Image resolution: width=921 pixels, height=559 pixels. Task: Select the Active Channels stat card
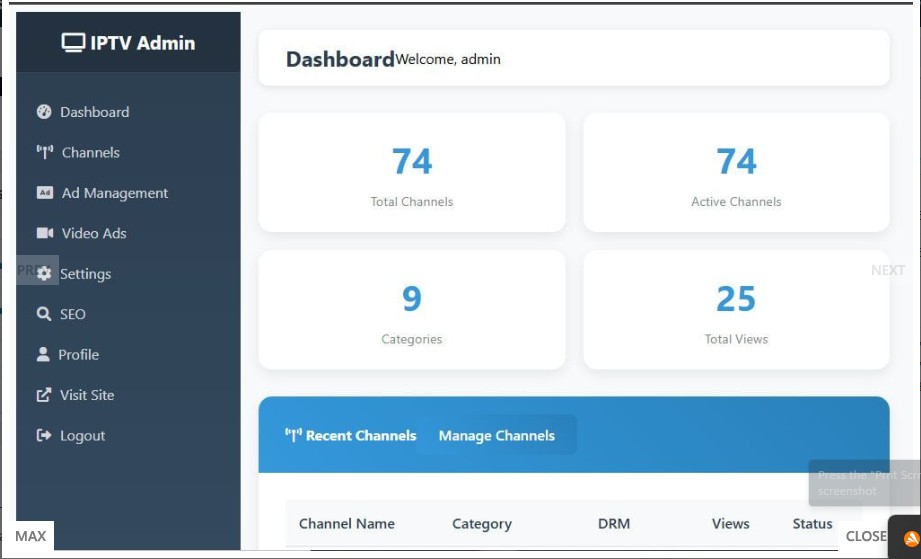click(x=736, y=172)
